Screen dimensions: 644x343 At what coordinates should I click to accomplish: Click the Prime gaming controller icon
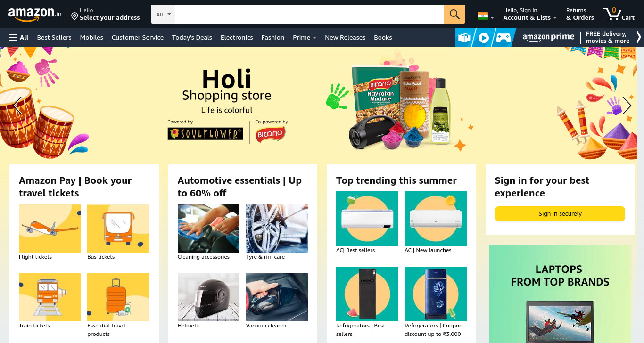(x=503, y=38)
